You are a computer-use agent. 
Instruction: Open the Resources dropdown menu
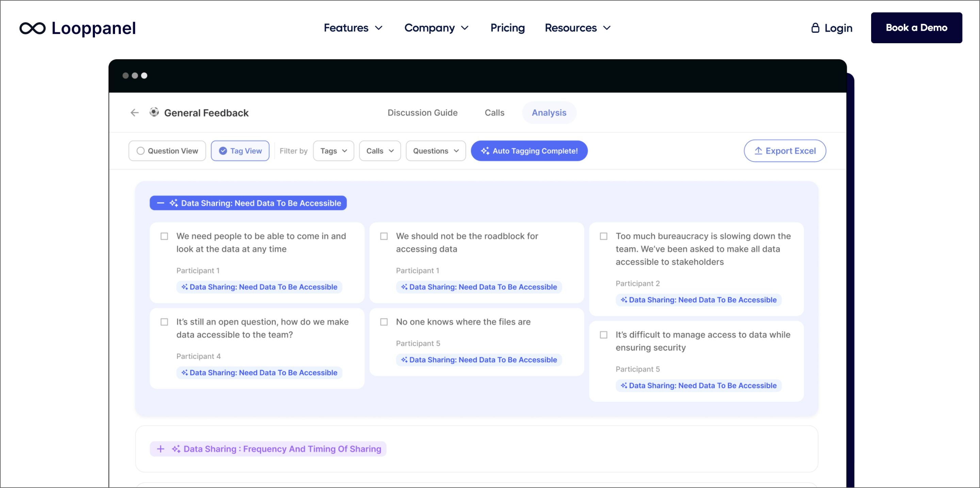(x=578, y=28)
